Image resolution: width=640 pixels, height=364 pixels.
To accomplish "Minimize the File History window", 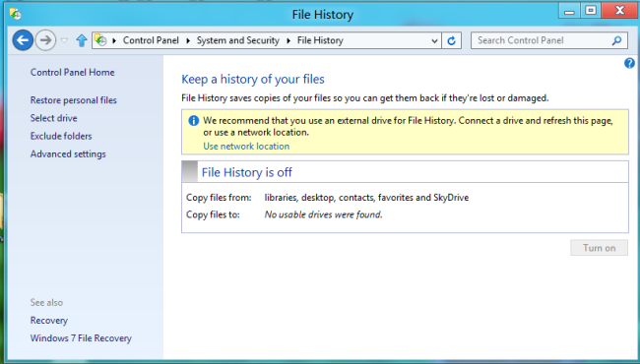I will point(569,11).
